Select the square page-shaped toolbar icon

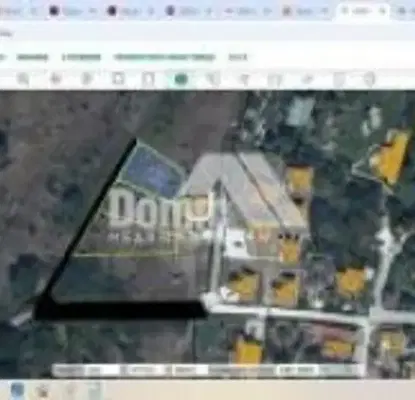click(118, 79)
